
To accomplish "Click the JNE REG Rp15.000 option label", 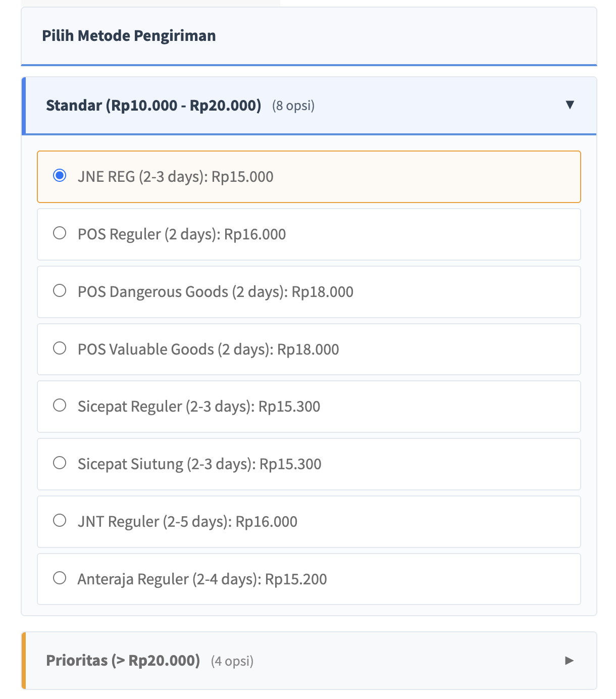I will pyautogui.click(x=175, y=177).
